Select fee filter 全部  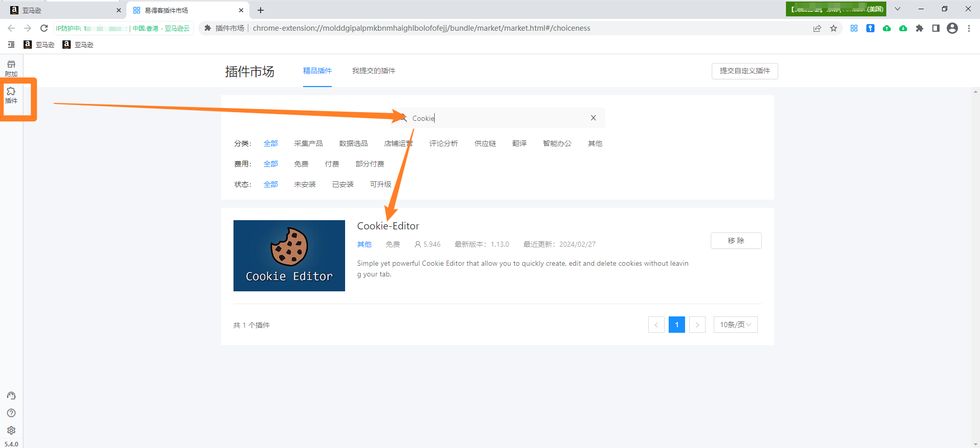[271, 164]
